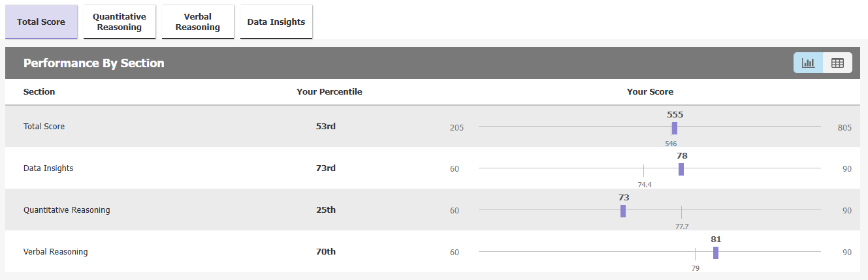Click the 74.4 mean tick on Data Insights

point(644,171)
